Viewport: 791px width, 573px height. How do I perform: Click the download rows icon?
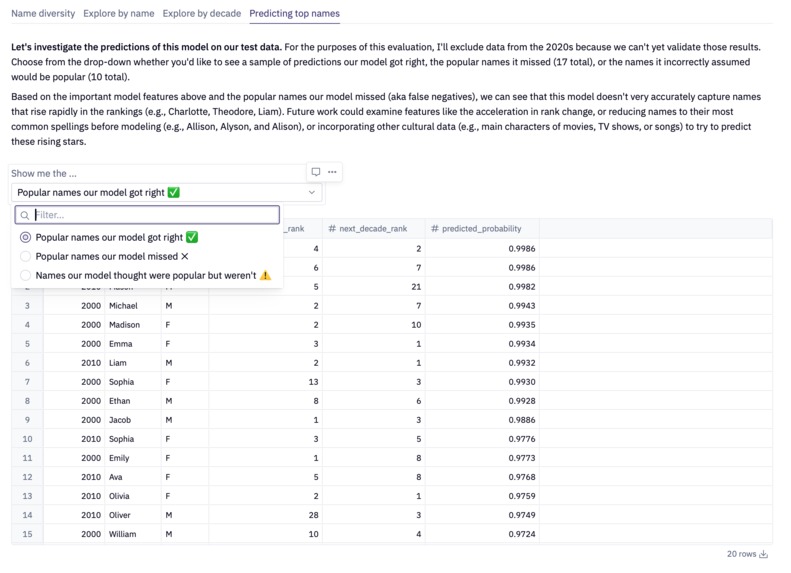tap(764, 554)
